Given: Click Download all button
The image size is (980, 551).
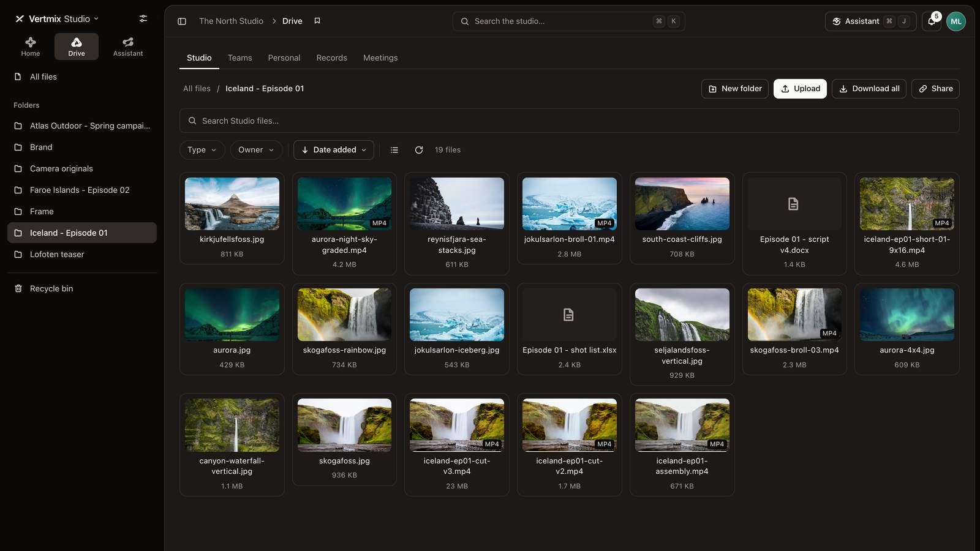Looking at the screenshot, I should 869,89.
